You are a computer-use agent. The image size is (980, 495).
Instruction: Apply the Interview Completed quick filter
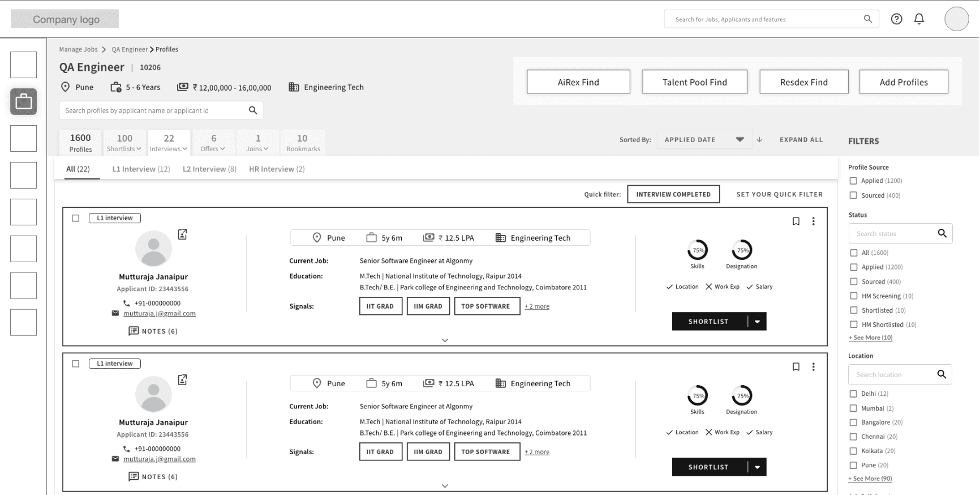point(673,194)
